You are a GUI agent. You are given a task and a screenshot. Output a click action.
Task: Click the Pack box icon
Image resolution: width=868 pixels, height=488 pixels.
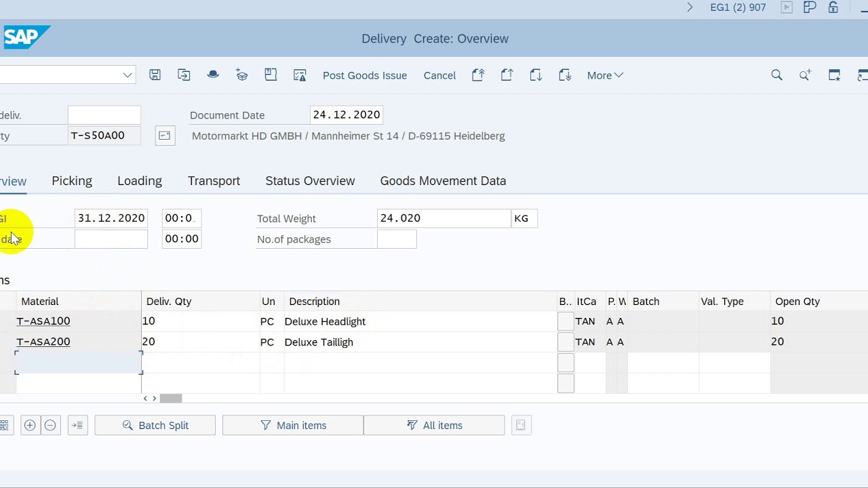[x=242, y=75]
